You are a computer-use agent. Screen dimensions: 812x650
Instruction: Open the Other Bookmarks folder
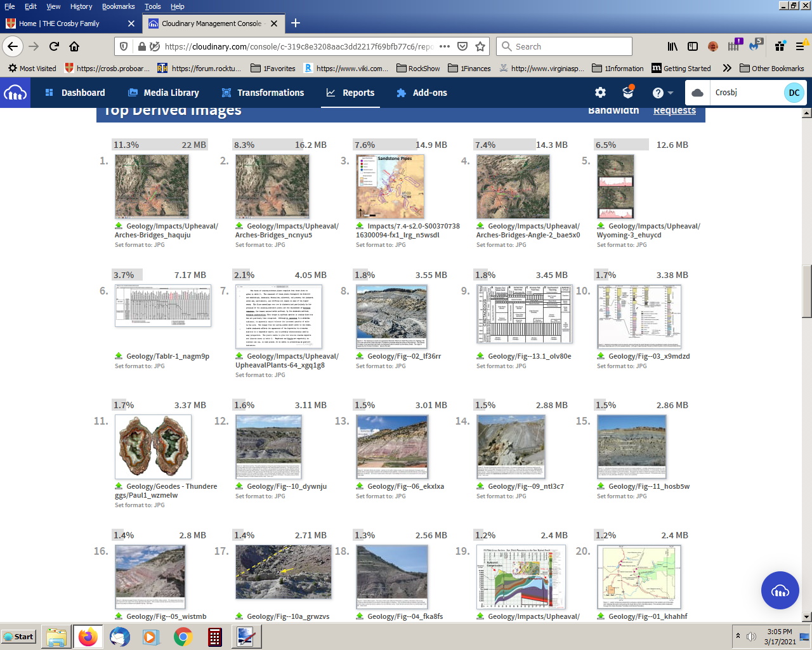pos(772,69)
